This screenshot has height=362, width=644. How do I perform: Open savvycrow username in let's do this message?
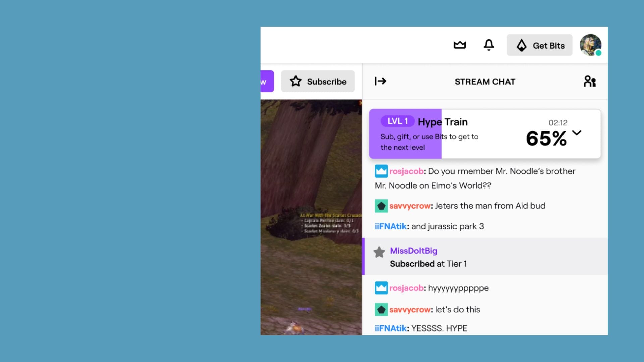tap(410, 310)
